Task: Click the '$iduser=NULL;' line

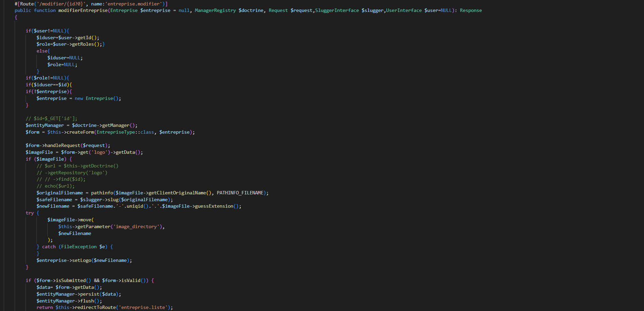Action: point(65,58)
